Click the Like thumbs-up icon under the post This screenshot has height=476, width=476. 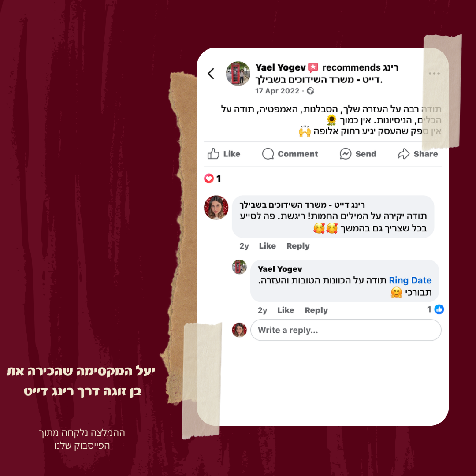pos(213,154)
